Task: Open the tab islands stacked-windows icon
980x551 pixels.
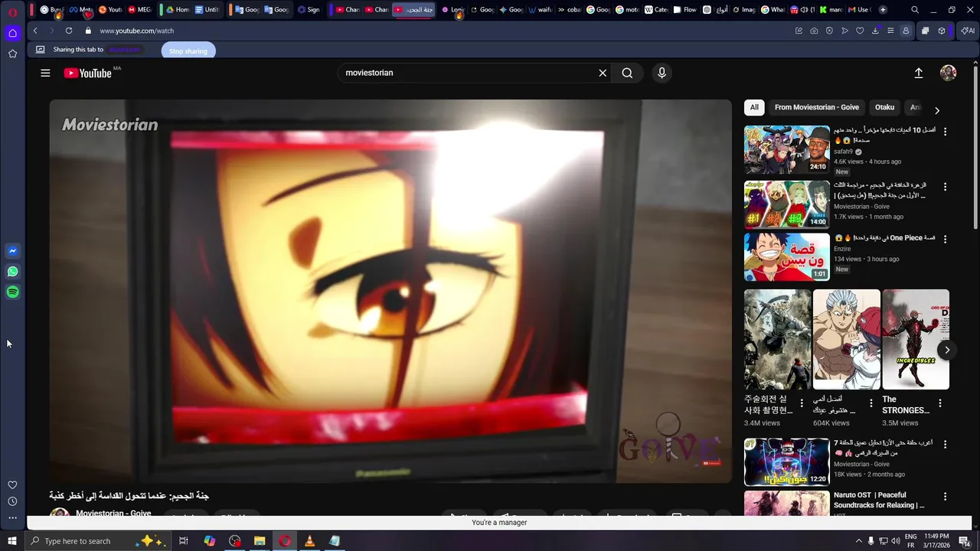Action: pos(926,31)
